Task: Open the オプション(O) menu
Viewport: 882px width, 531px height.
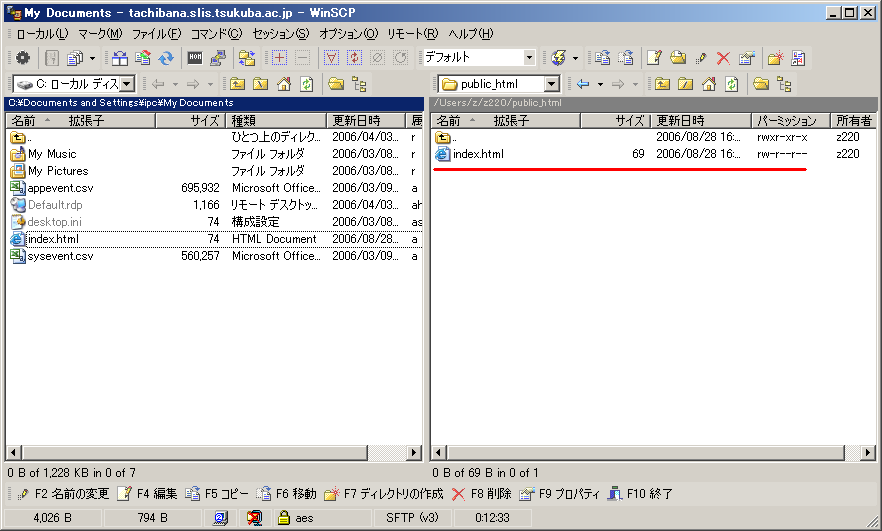Action: (348, 34)
